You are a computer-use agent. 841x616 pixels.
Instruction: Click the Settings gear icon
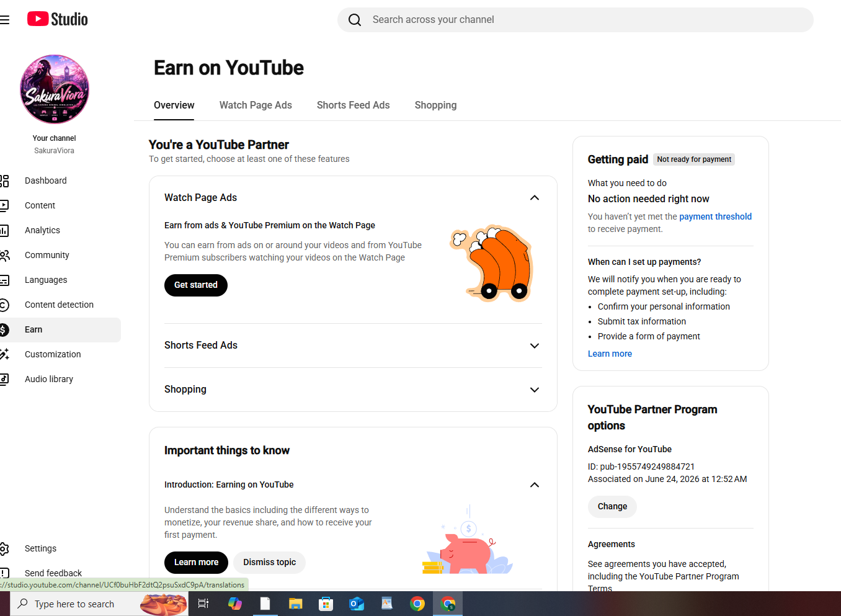coord(4,548)
